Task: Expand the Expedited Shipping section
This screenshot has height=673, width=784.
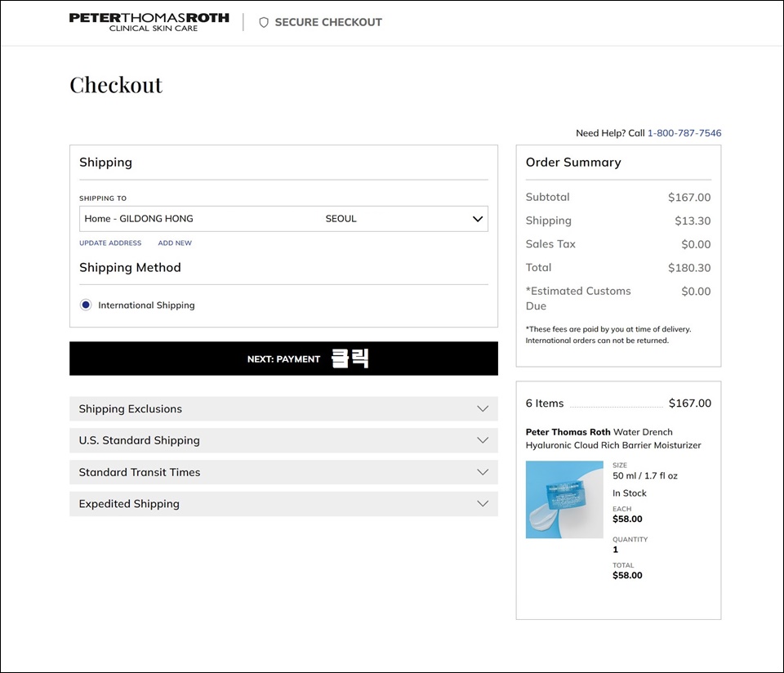Action: [283, 504]
